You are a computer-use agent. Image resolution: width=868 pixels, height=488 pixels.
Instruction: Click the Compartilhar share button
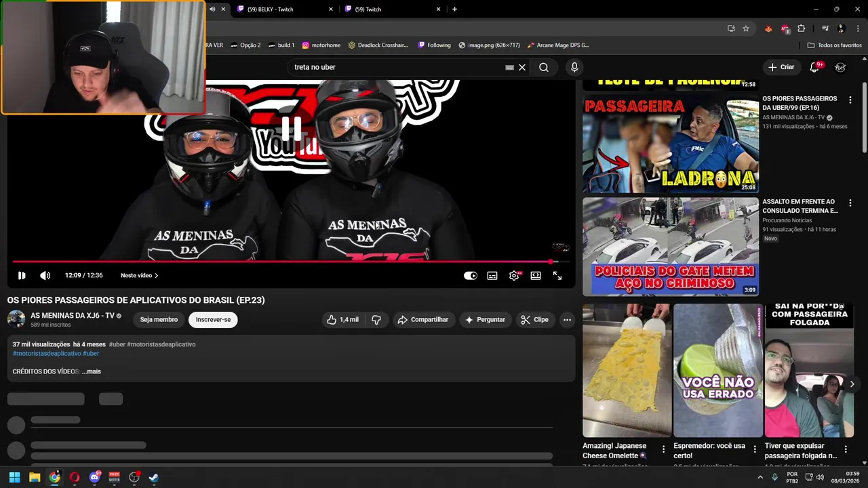[422, 320]
